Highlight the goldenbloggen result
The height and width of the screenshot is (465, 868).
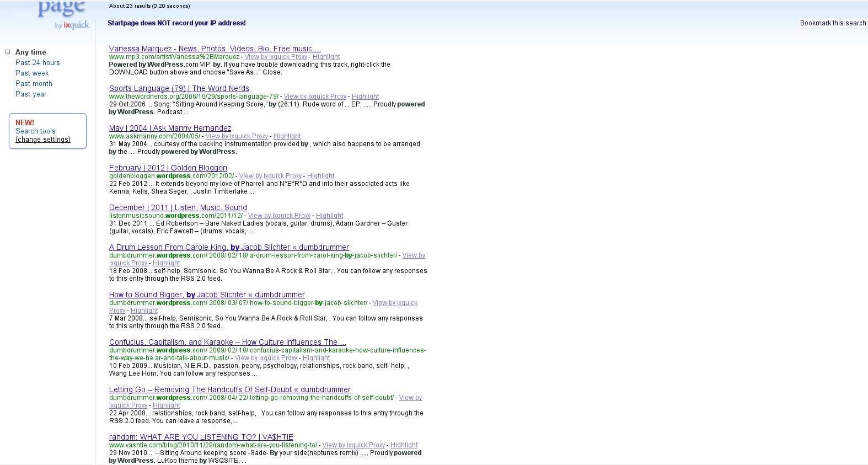[x=321, y=176]
